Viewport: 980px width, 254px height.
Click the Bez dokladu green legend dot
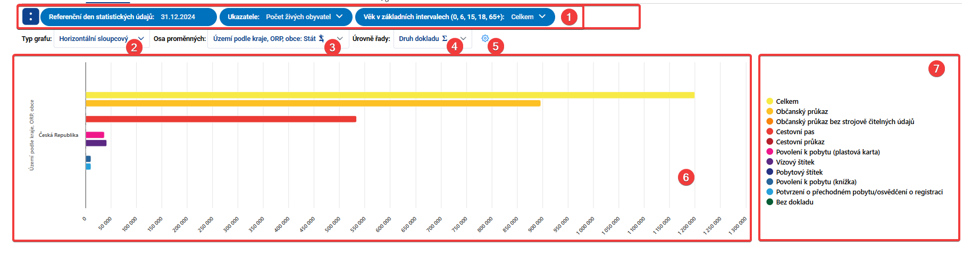click(769, 202)
